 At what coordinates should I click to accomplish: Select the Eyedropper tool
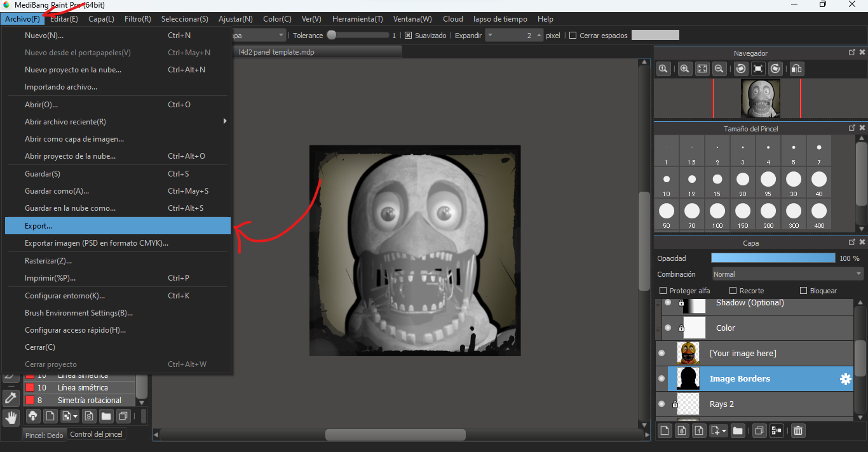[x=11, y=398]
